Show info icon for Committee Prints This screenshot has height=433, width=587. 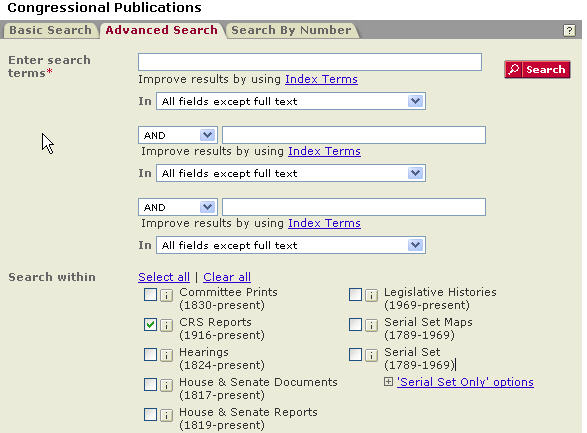tap(166, 295)
